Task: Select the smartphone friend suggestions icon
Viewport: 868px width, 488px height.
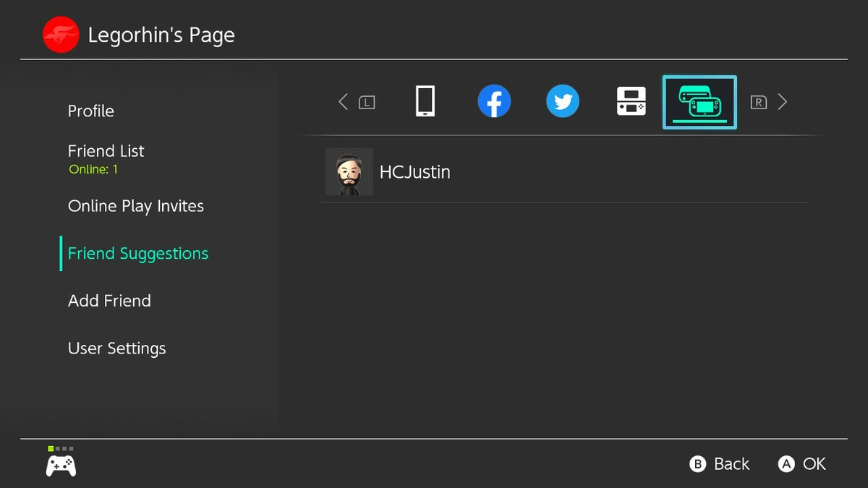Action: (x=425, y=102)
